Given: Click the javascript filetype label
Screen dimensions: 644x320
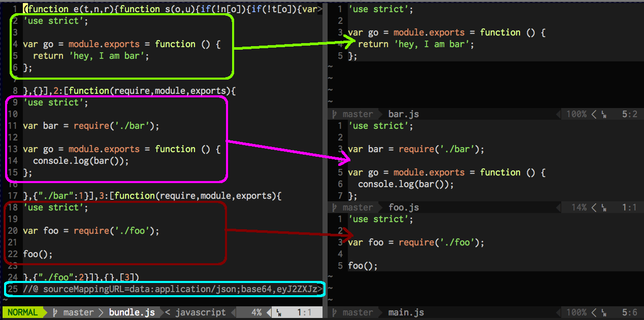Looking at the screenshot, I should point(200,312).
